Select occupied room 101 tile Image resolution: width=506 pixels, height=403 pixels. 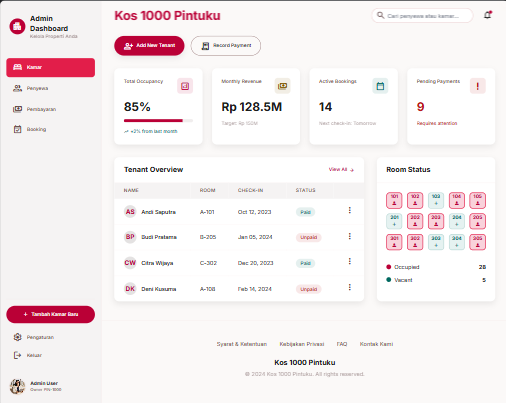pyautogui.click(x=394, y=200)
